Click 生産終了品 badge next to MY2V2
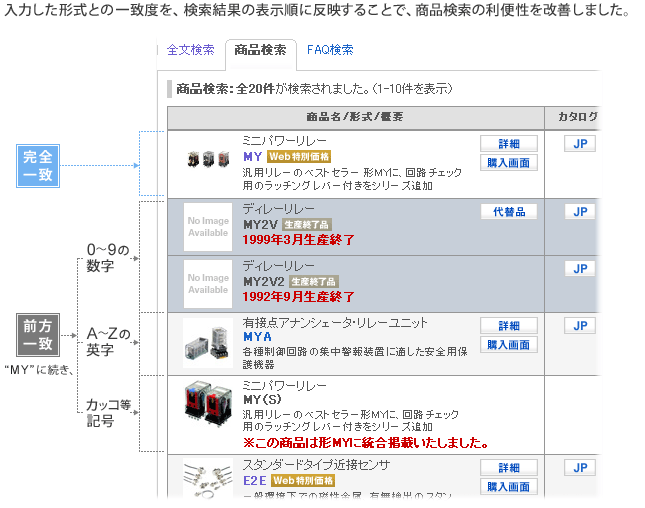The image size is (645, 508). click(314, 282)
